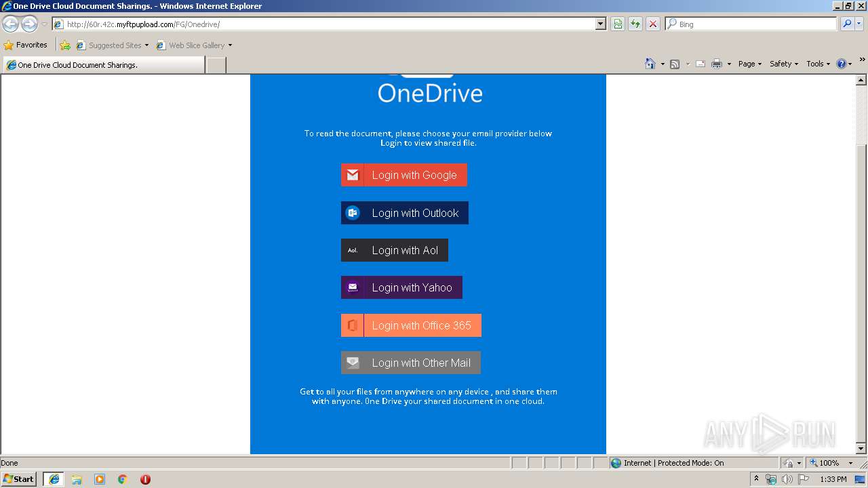868x488 pixels.
Task: Open Windows Explorer folder in taskbar
Action: (77, 479)
